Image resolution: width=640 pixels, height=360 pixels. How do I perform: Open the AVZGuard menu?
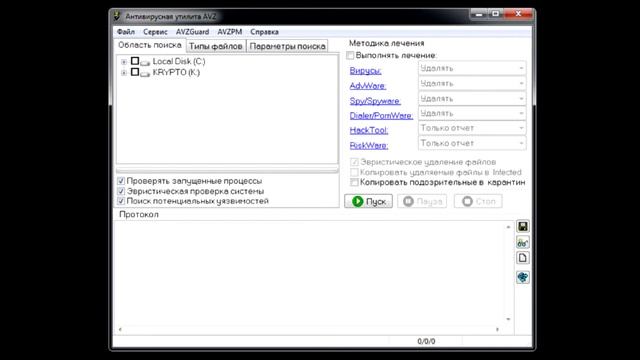(x=192, y=32)
